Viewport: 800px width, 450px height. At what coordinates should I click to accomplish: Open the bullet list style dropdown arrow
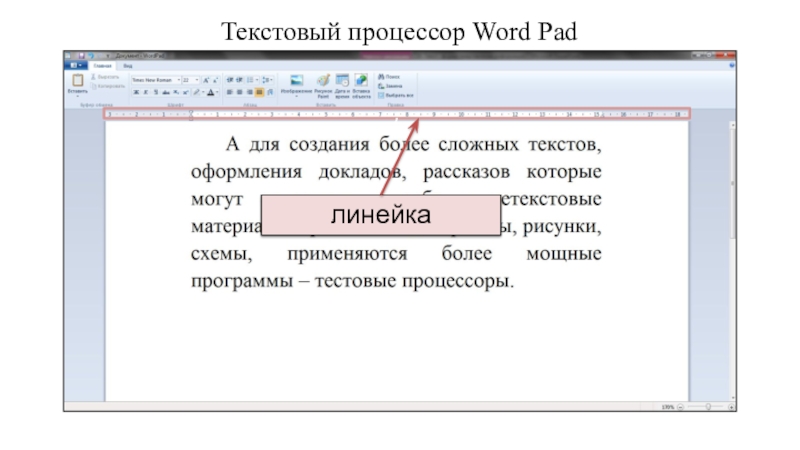pos(256,80)
